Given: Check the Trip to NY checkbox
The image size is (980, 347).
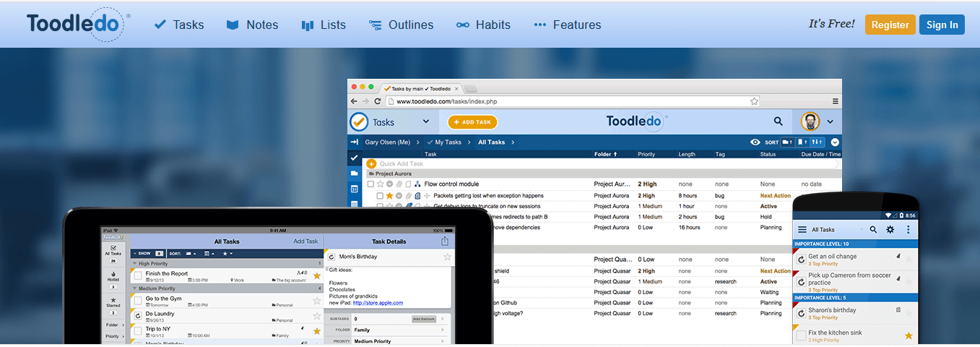Looking at the screenshot, I should coord(138,332).
